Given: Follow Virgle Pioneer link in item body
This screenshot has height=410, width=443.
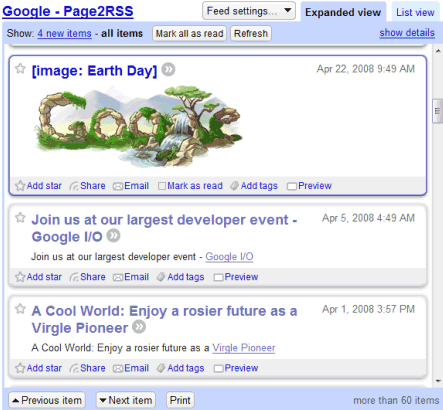Looking at the screenshot, I should [244, 348].
